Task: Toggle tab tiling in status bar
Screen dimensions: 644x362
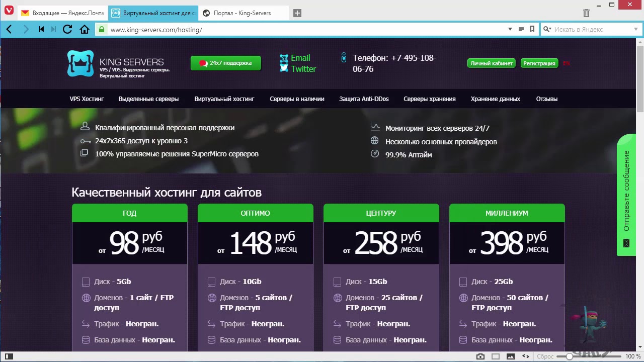Action: [x=496, y=356]
